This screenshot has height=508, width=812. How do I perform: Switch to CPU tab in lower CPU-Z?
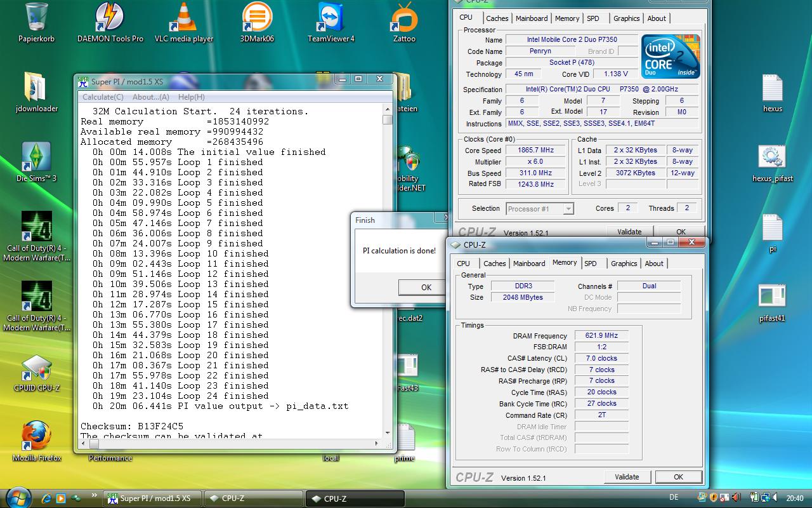point(464,264)
